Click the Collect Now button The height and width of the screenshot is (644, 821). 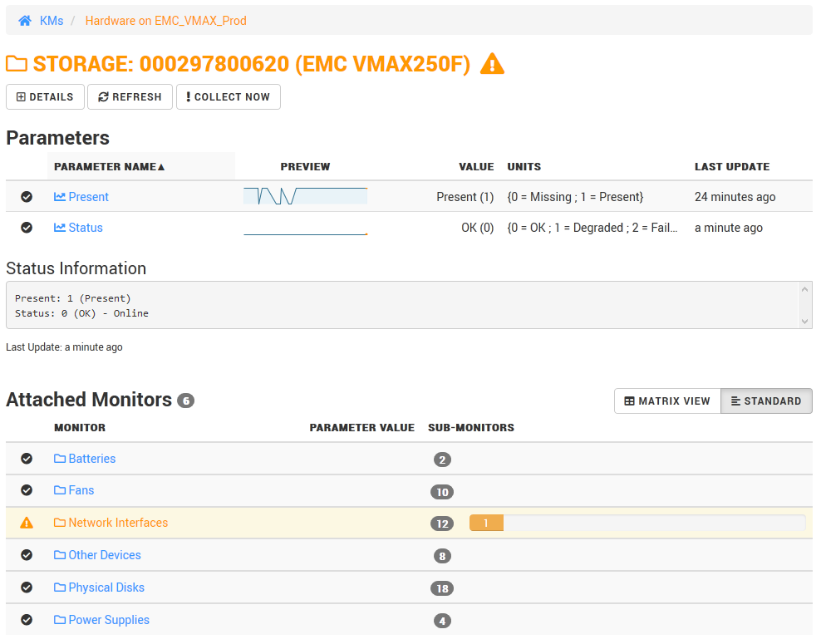[x=228, y=97]
